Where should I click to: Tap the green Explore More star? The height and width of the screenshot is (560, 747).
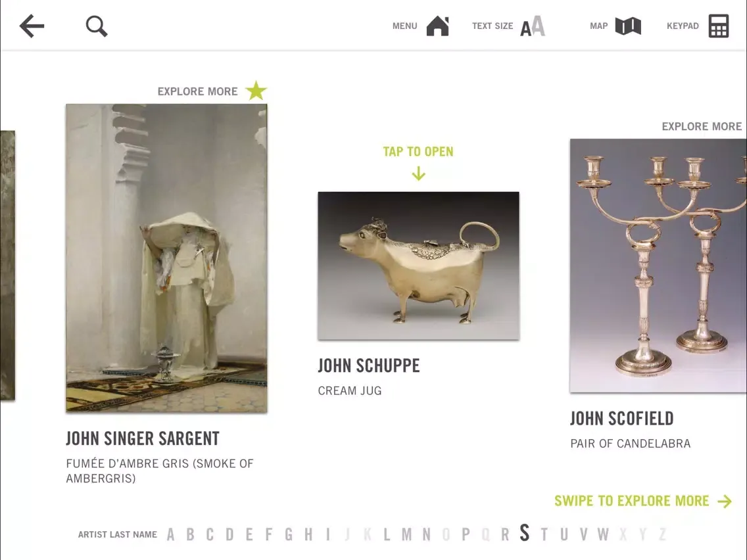tap(256, 91)
